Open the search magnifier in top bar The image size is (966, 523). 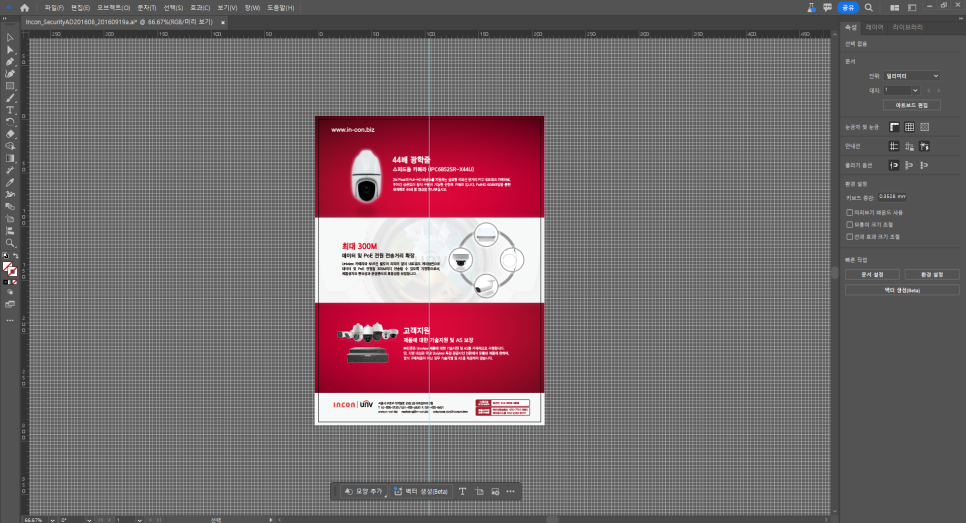[x=869, y=7]
